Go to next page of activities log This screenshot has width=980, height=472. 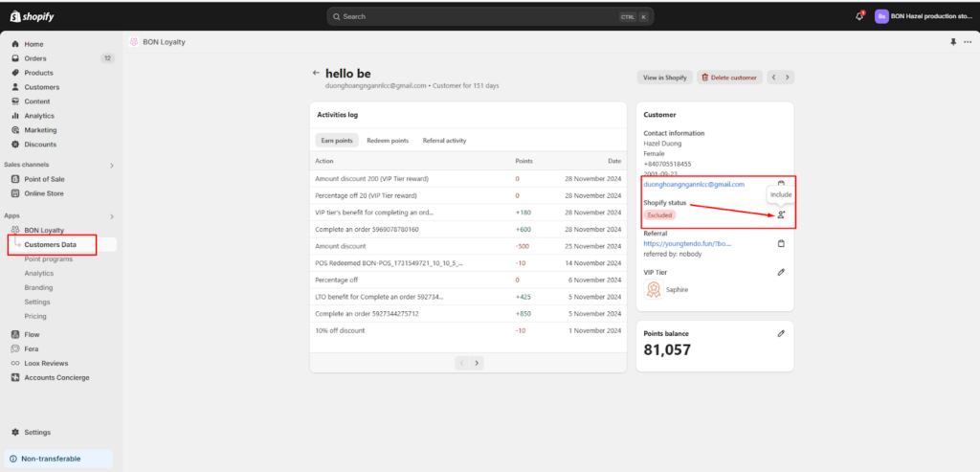click(x=478, y=363)
